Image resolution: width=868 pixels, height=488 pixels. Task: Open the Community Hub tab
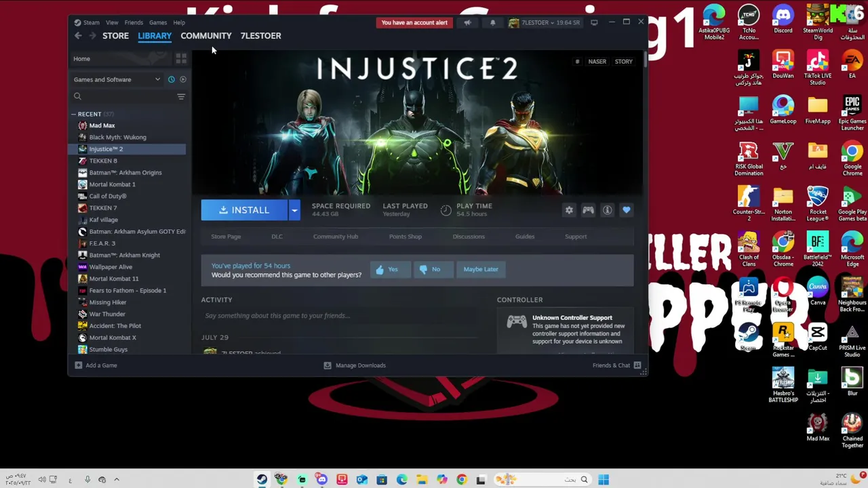[x=336, y=237]
